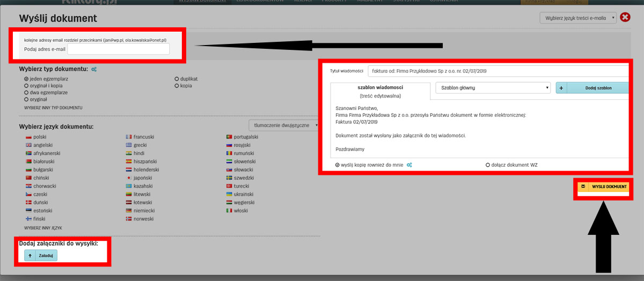Select the afrykanerski language flag

28,153
